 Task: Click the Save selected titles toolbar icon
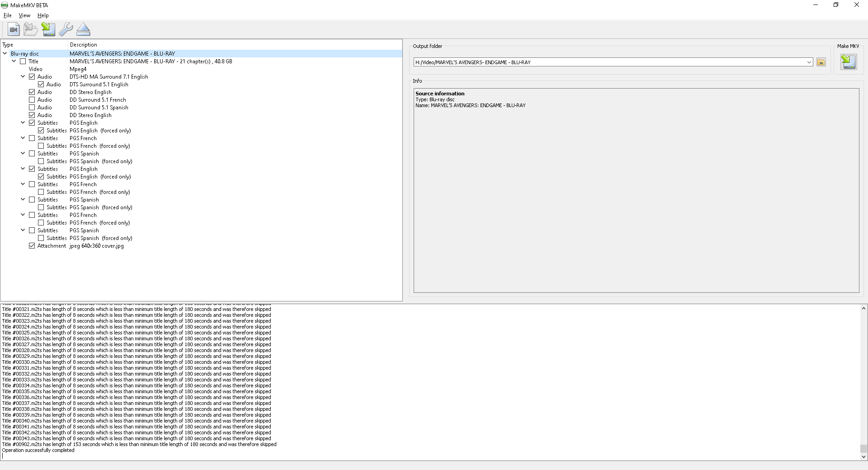click(x=48, y=29)
